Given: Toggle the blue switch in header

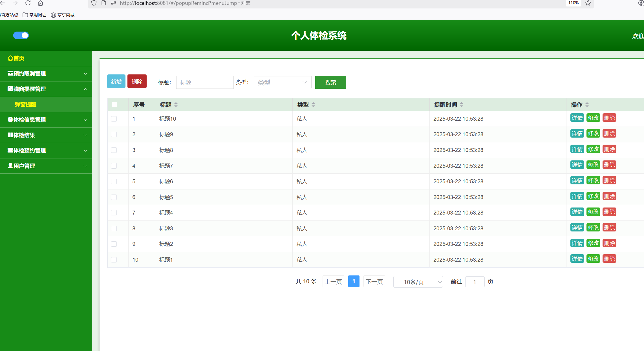Looking at the screenshot, I should coord(21,36).
